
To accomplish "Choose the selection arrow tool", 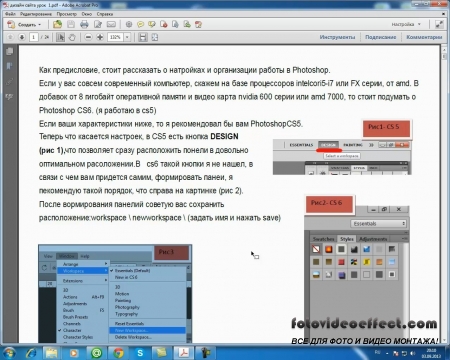I will [60, 37].
